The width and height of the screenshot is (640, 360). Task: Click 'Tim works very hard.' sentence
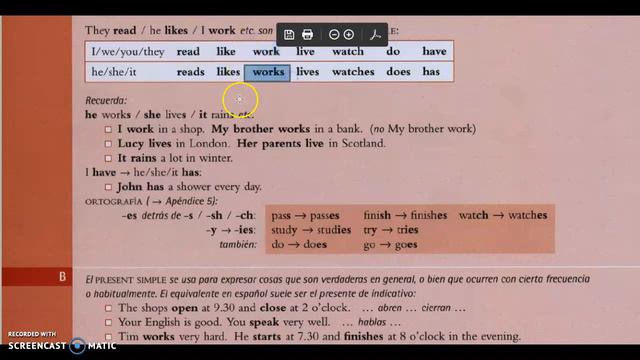172,337
